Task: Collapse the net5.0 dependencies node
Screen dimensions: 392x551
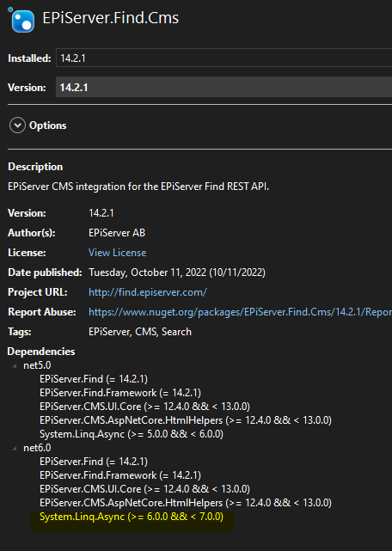Action: pos(15,366)
